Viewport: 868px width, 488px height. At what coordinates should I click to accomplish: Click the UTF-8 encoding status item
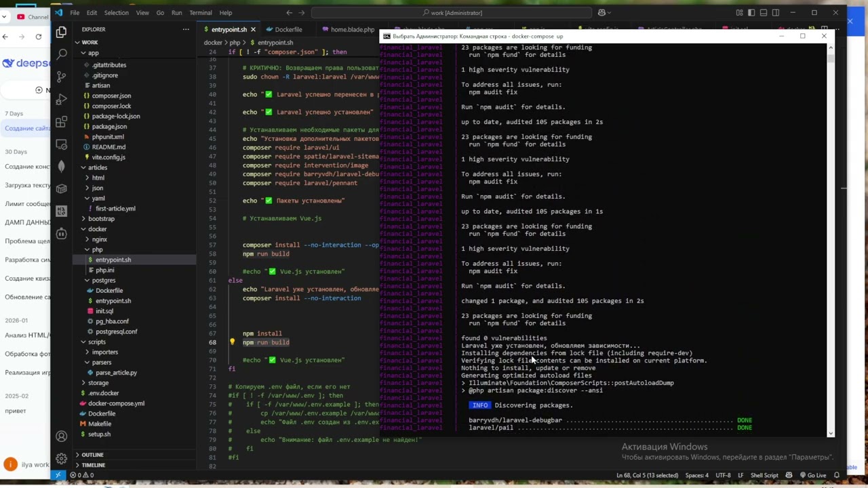723,475
